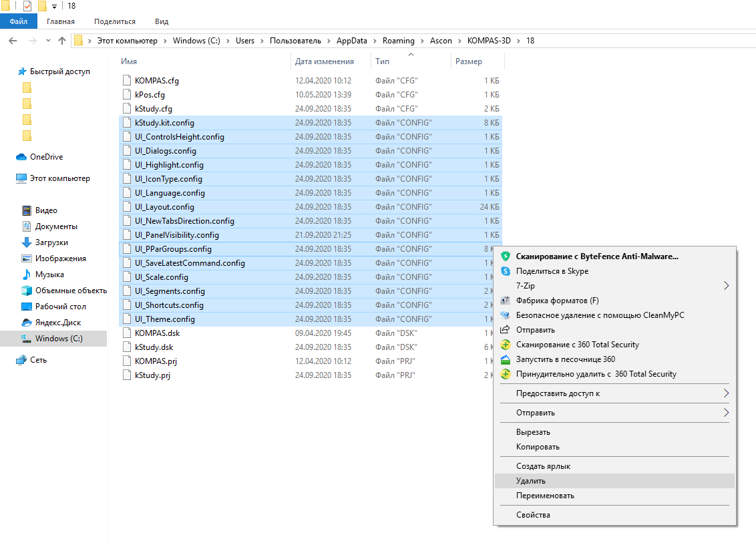Go up one folder level arrow

(x=61, y=41)
